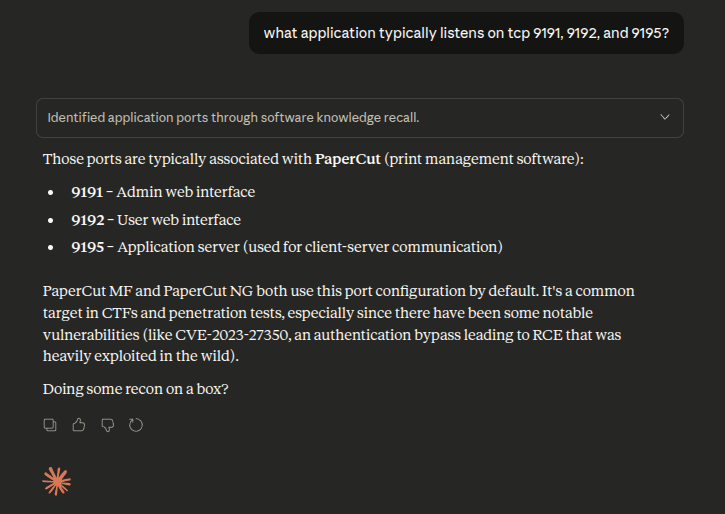This screenshot has height=514, width=725.
Task: Click 'Doing some recon on a box?' line
Action: (135, 389)
